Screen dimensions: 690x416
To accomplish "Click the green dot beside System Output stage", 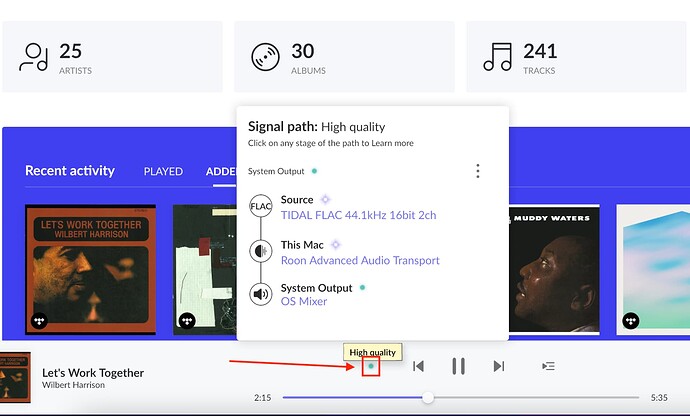I will [363, 287].
